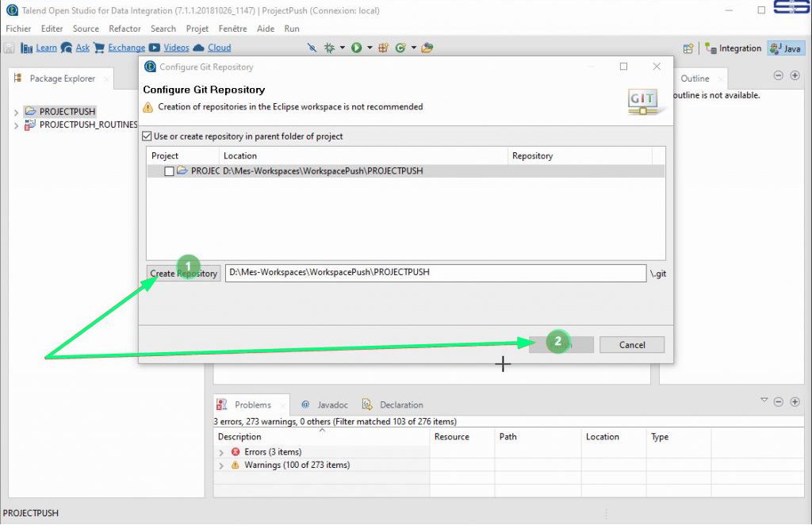Select the Problems tab
The height and width of the screenshot is (525, 812).
252,405
